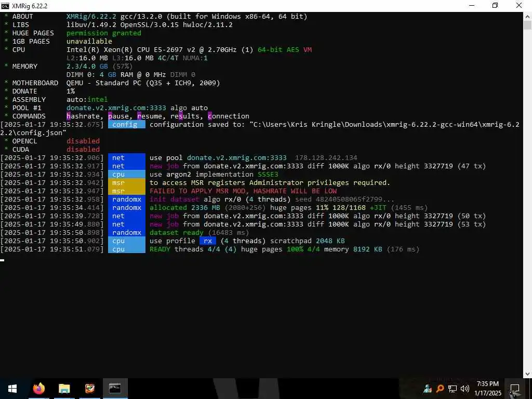
Task: Click 'scratchpad 2048 KB' text
Action: point(308,241)
